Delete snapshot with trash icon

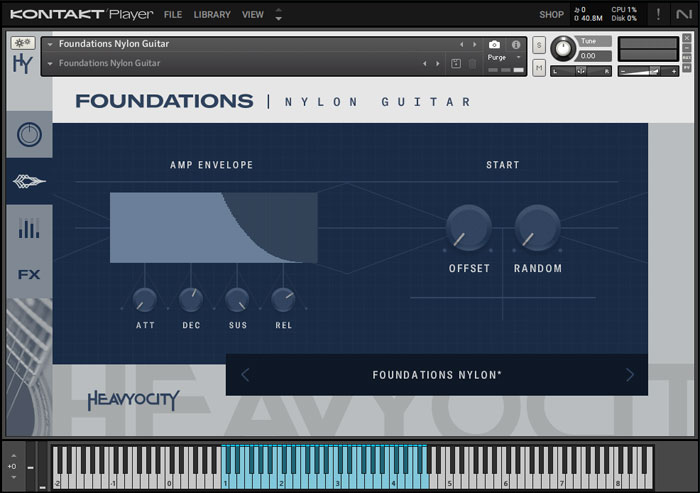(x=472, y=63)
